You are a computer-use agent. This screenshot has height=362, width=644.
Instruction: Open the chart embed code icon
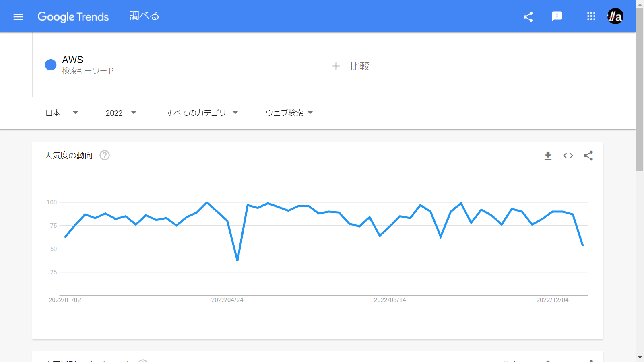568,156
